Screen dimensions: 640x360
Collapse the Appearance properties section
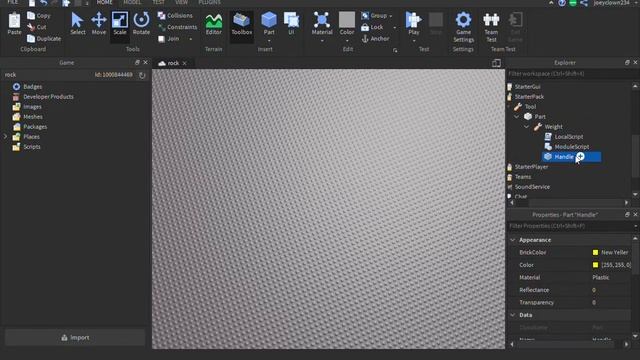point(513,240)
